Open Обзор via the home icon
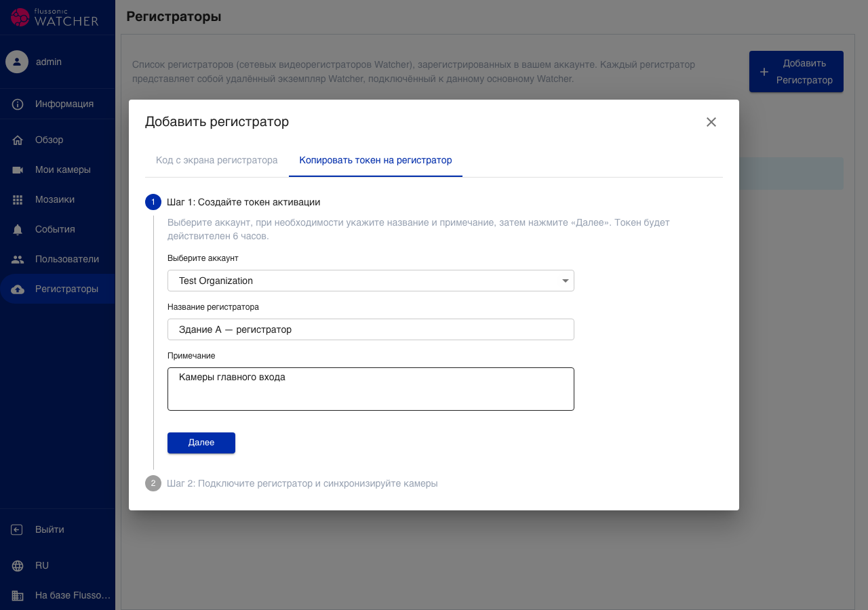 coord(18,140)
